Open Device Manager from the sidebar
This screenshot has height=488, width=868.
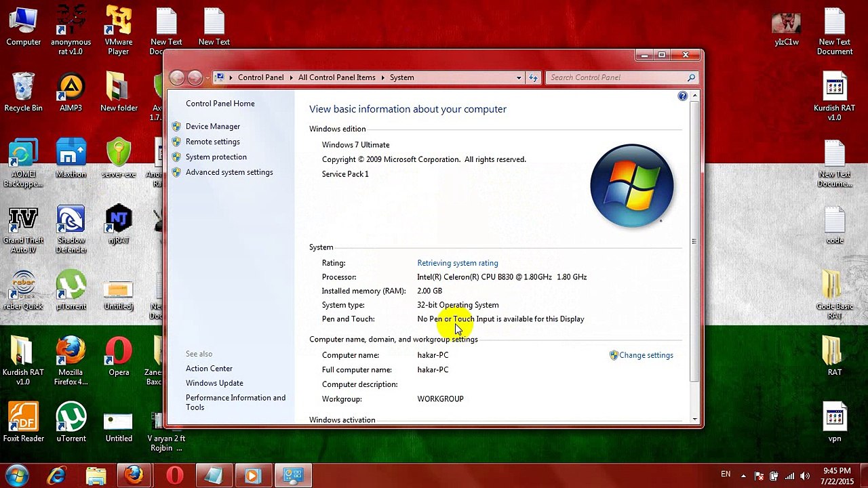[213, 126]
